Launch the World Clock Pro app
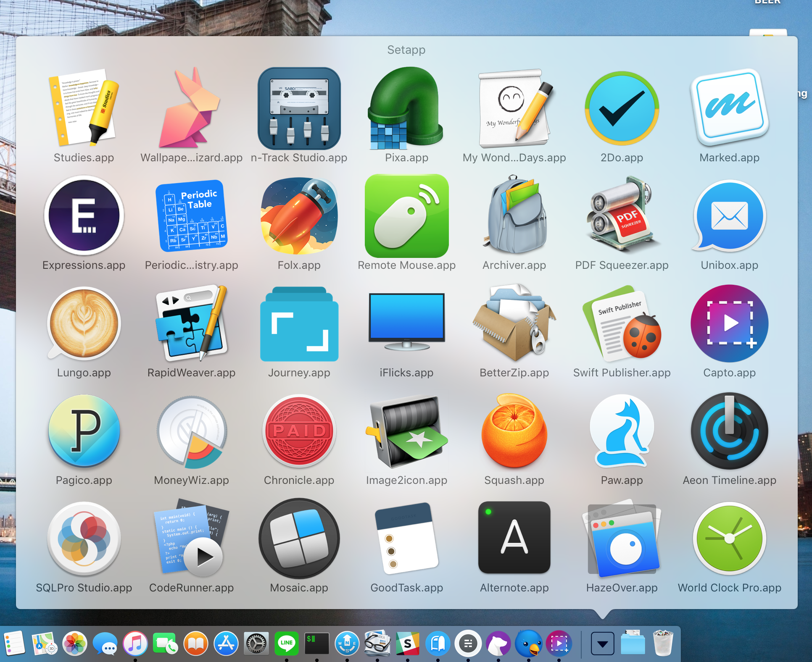The height and width of the screenshot is (662, 812). tap(729, 539)
